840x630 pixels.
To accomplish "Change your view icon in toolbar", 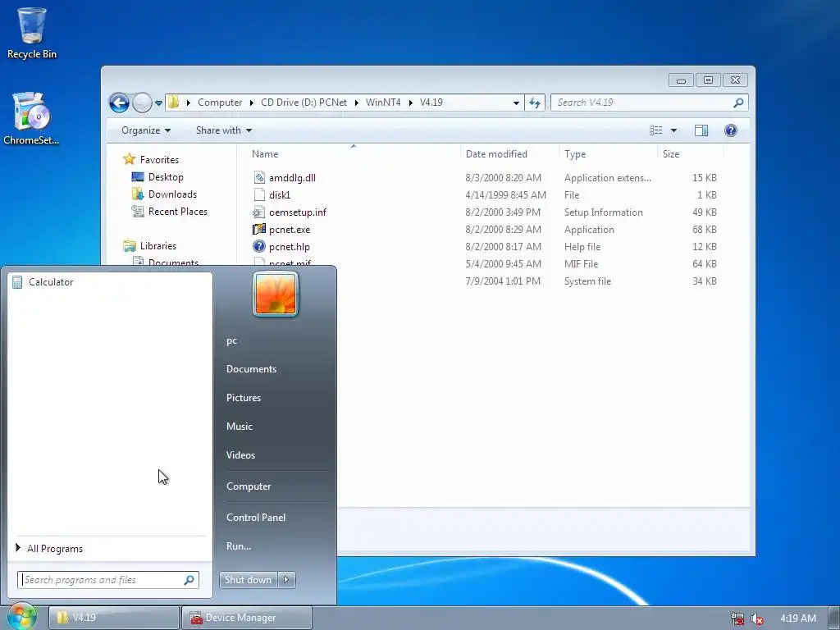I will (x=656, y=130).
